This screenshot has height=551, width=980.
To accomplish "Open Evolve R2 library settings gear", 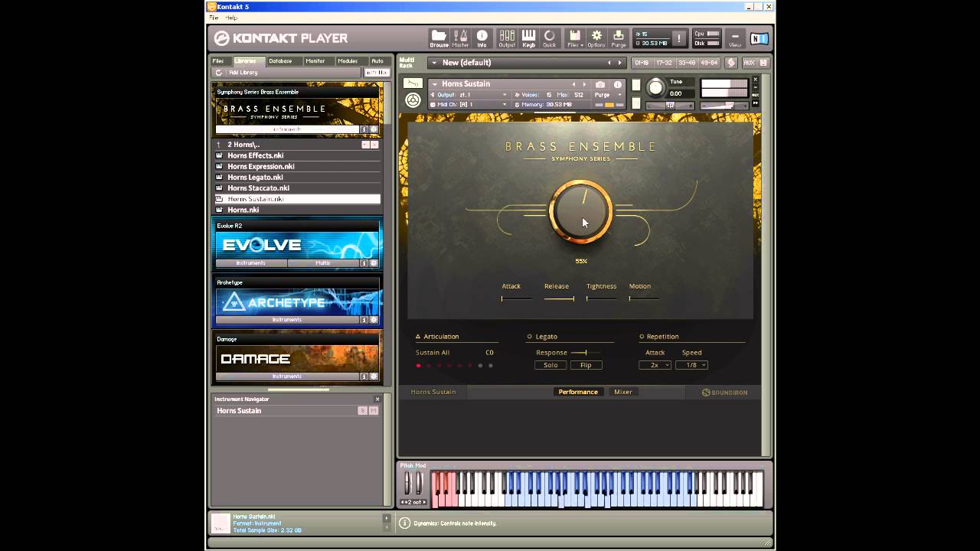I will (374, 263).
